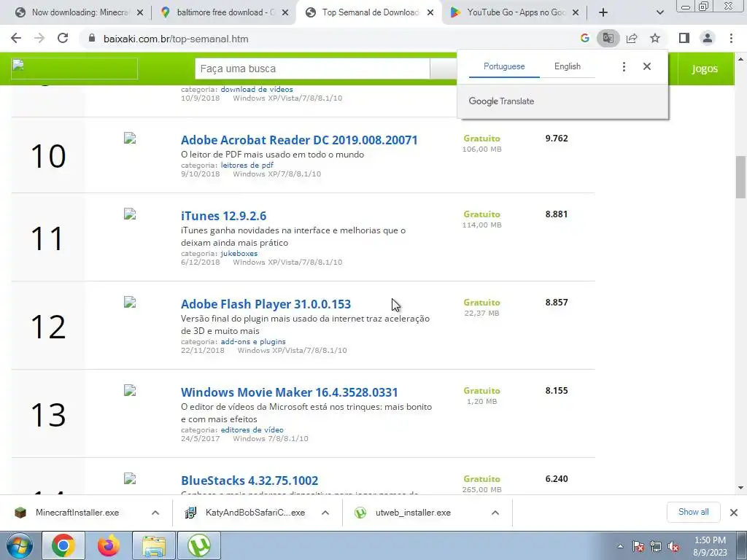747x560 pixels.
Task: Click the site logo in green header
Action: click(74, 69)
